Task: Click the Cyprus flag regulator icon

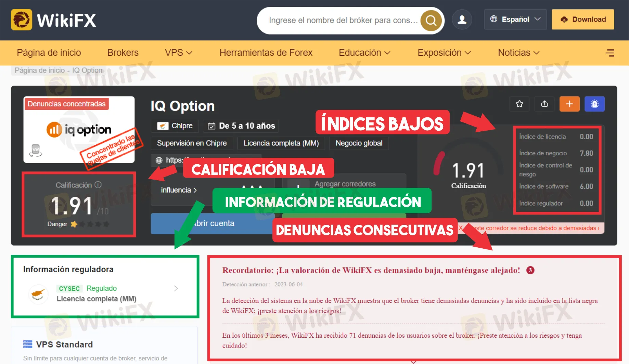Action: 38,294
